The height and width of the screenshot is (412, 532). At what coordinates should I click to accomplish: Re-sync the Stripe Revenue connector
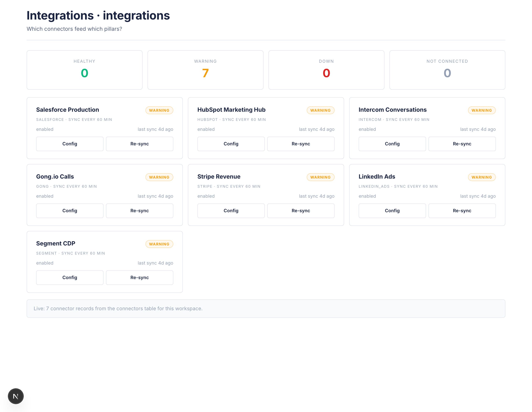301,211
